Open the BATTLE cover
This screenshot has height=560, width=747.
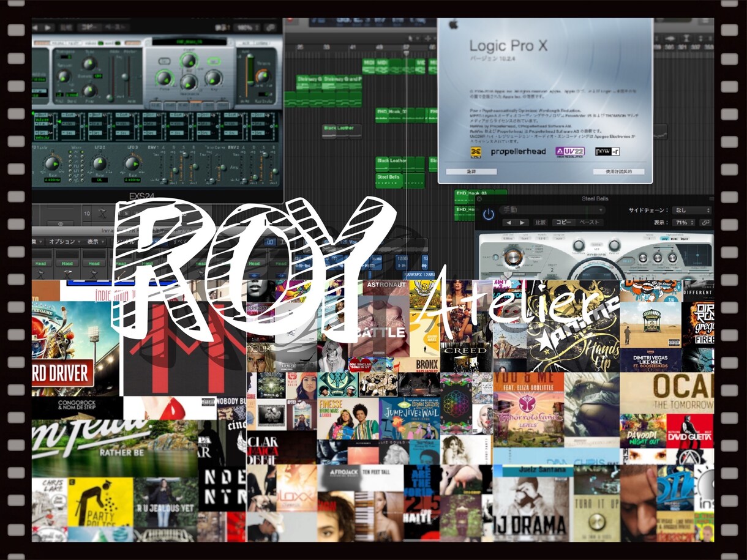379,325
